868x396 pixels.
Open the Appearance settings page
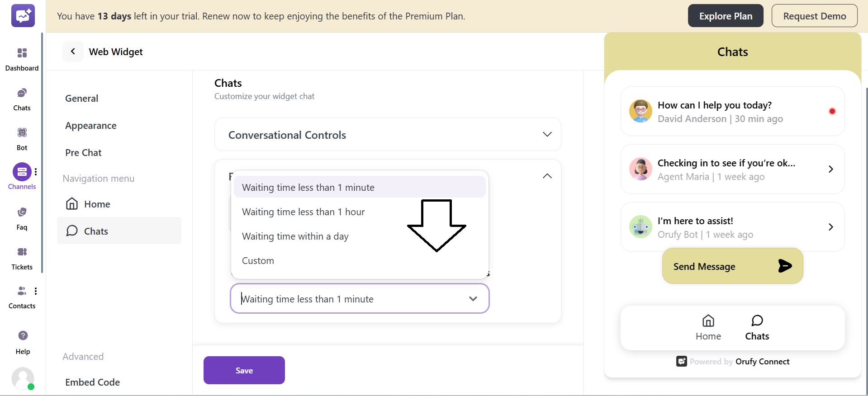(90, 125)
